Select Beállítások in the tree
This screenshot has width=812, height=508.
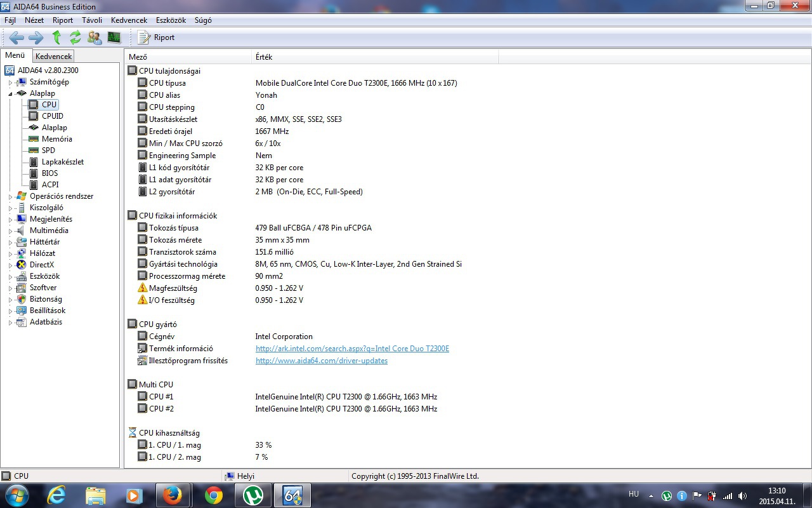coord(48,311)
